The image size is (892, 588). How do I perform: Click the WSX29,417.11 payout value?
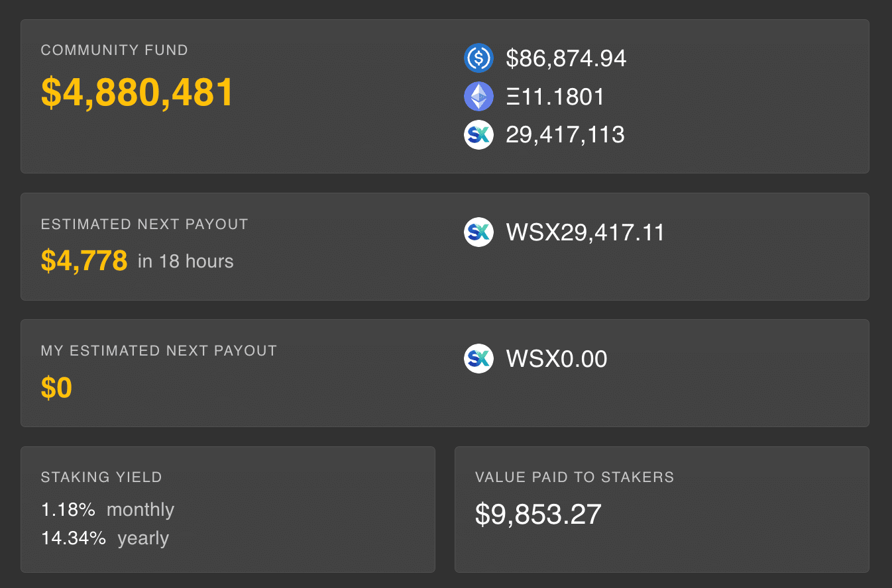pyautogui.click(x=585, y=232)
